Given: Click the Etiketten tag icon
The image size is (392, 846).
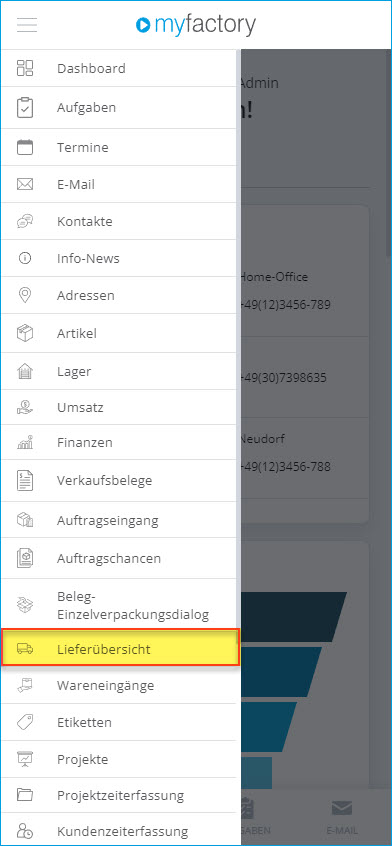Looking at the screenshot, I should (x=25, y=722).
